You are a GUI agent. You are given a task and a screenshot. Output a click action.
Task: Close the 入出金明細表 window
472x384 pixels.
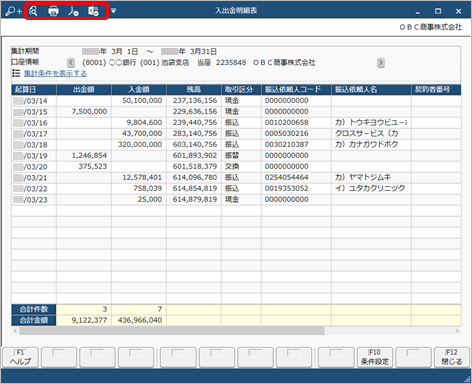[x=459, y=11]
